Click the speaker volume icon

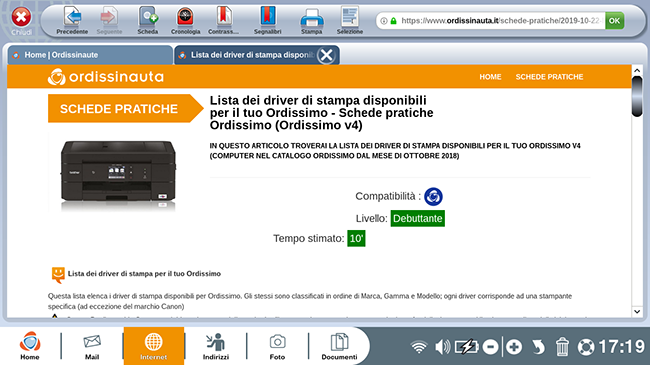[x=442, y=347]
